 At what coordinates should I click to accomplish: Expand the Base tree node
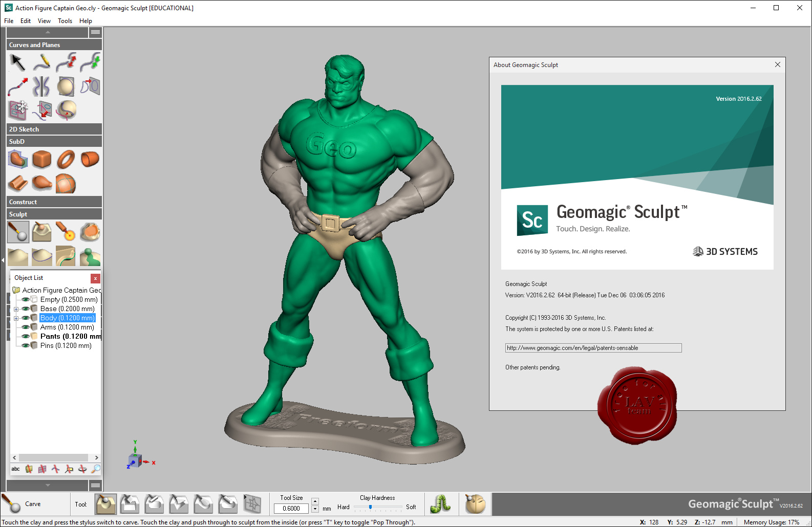point(16,309)
